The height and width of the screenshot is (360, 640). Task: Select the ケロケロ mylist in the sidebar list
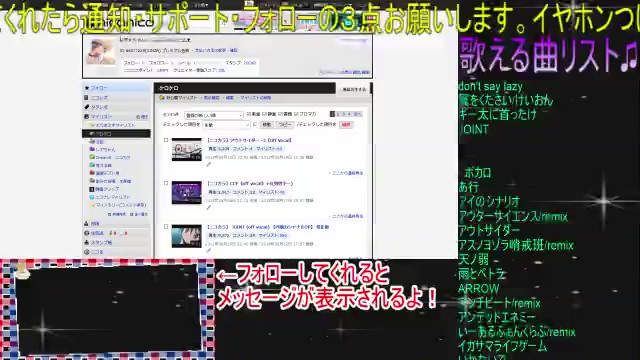[116, 133]
